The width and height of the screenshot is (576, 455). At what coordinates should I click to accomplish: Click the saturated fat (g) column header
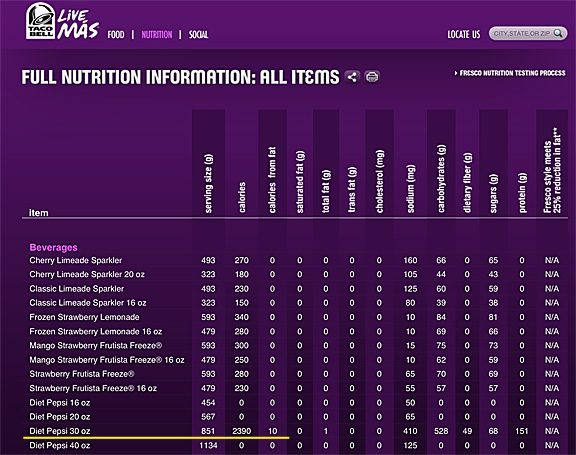coord(300,181)
